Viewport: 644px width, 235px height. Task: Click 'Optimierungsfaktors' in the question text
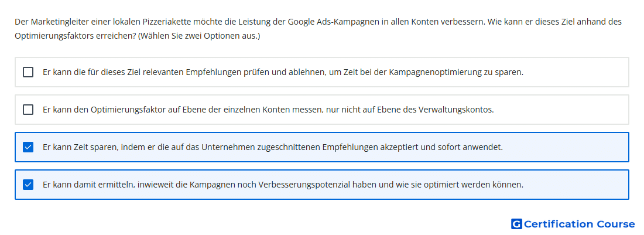coord(52,36)
